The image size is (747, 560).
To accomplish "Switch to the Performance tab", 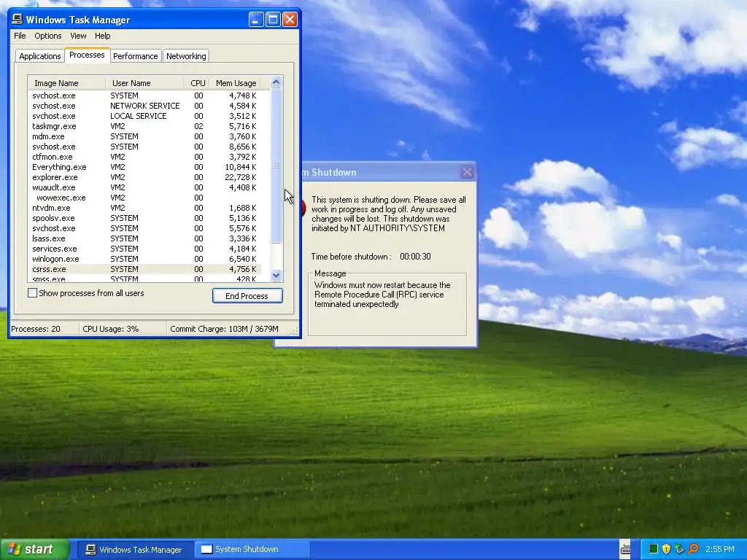I will 135,56.
